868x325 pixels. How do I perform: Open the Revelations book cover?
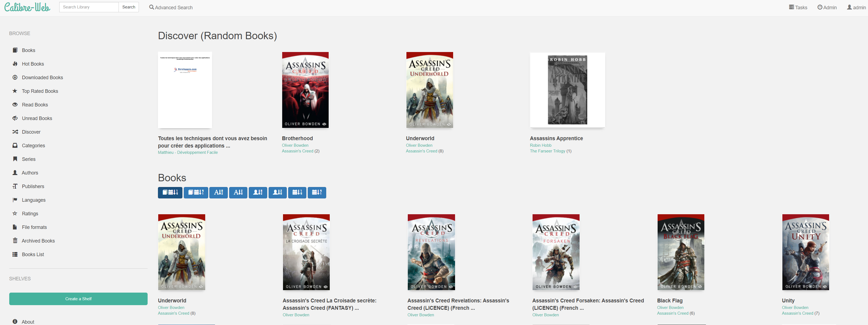click(431, 252)
